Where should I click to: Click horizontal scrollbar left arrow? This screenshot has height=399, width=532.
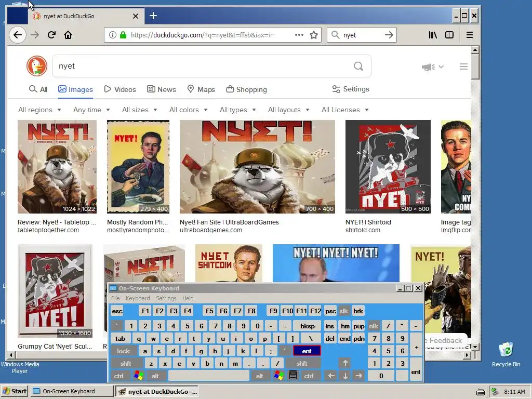click(11, 355)
